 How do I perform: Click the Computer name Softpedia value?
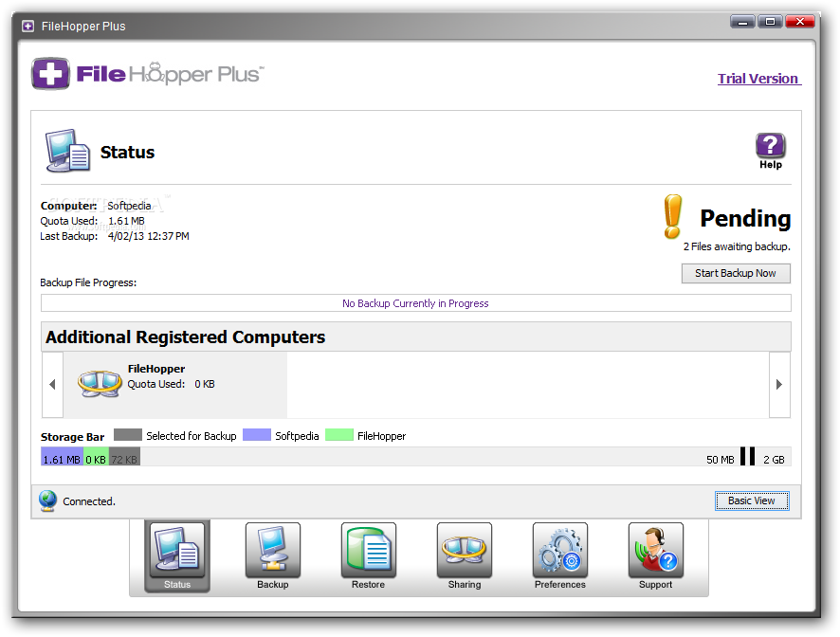click(129, 206)
